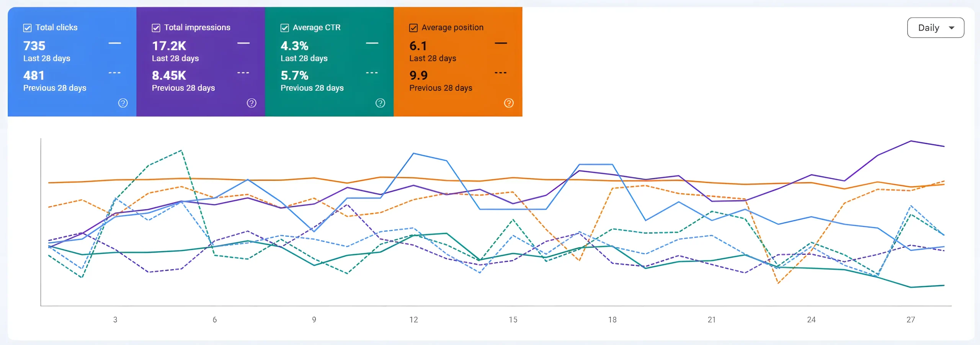Screen dimensions: 980x345
Task: Uncheck the Average CTR checkbox
Action: (284, 28)
